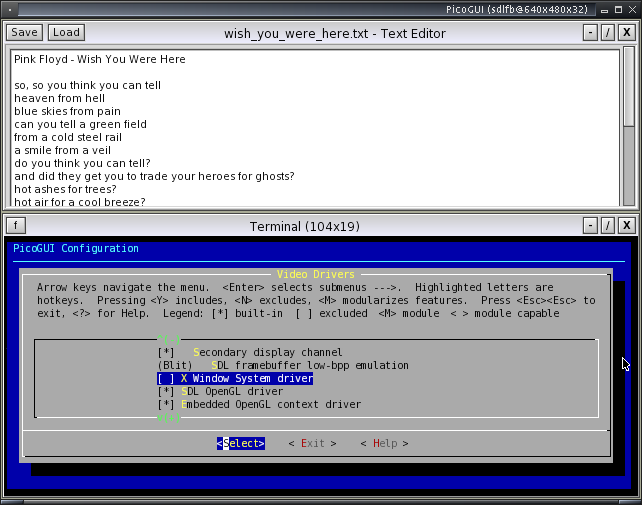The image size is (642, 505).
Task: Activate the <Select> button
Action: pos(241,444)
